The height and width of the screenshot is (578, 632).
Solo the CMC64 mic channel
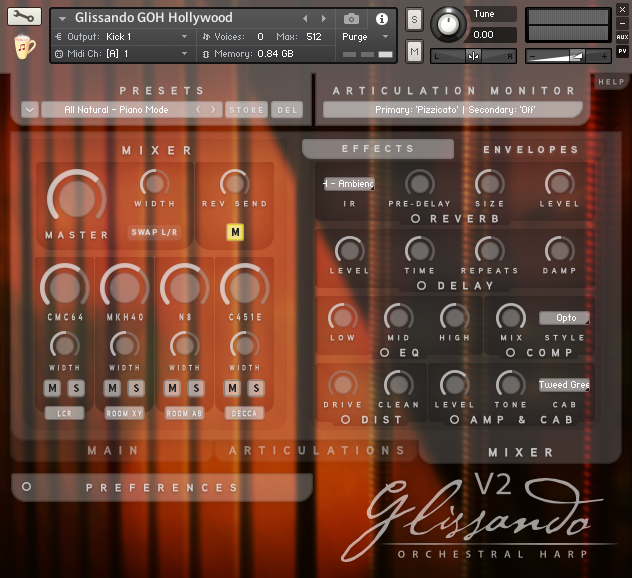coord(76,388)
